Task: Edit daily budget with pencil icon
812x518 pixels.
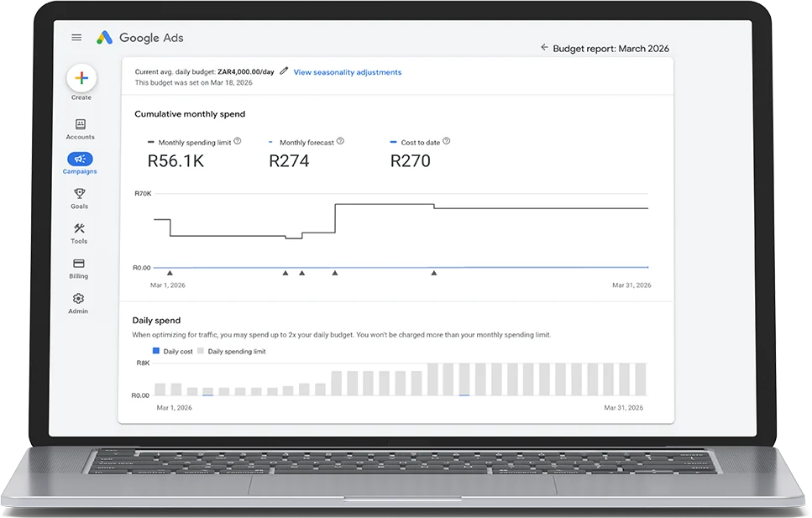Action: click(284, 71)
